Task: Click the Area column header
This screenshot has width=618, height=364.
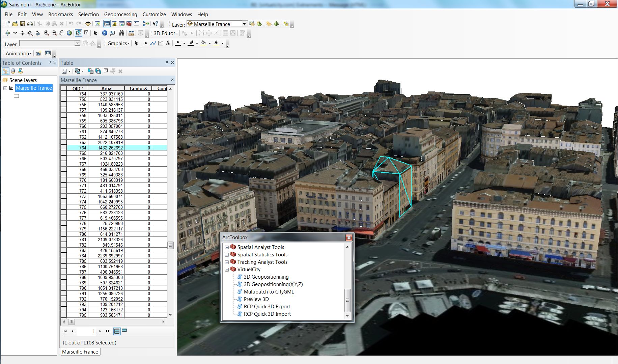Action: 106,88
